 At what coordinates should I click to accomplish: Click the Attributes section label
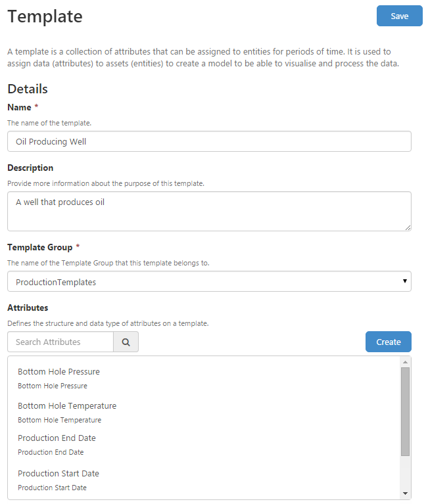tap(28, 308)
